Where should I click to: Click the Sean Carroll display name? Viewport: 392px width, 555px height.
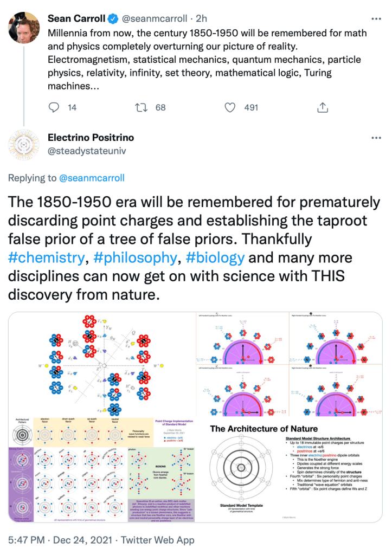click(x=76, y=19)
